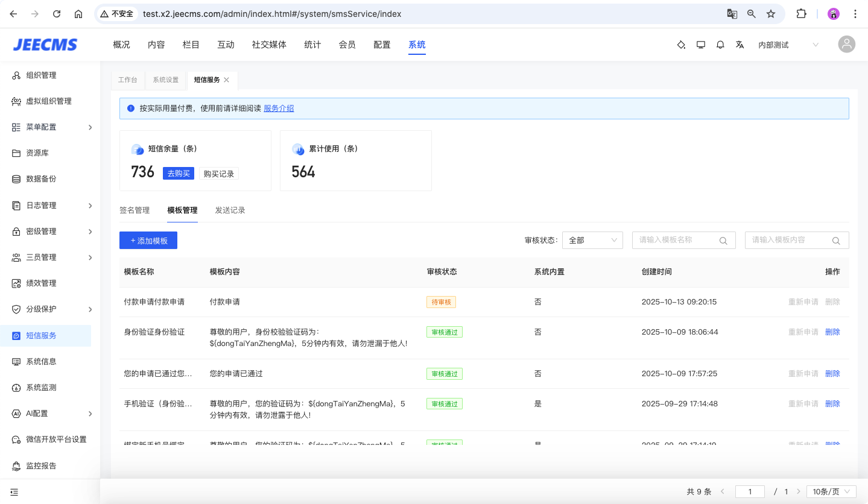Open the user avatar icon

click(x=846, y=44)
